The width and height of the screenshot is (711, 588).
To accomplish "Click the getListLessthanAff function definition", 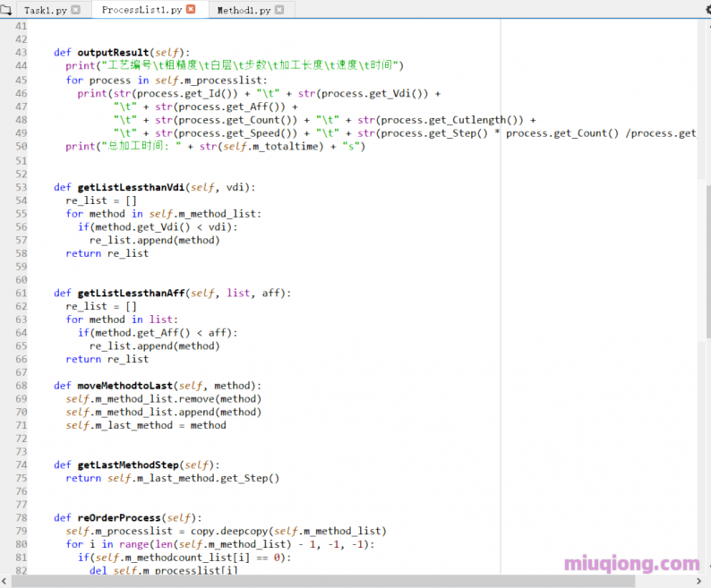I will 131,293.
